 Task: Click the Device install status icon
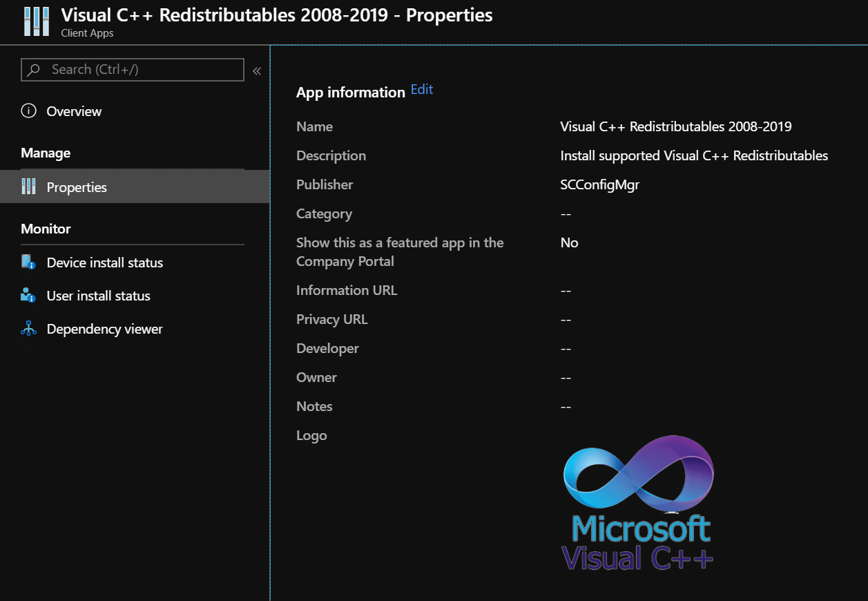click(28, 262)
